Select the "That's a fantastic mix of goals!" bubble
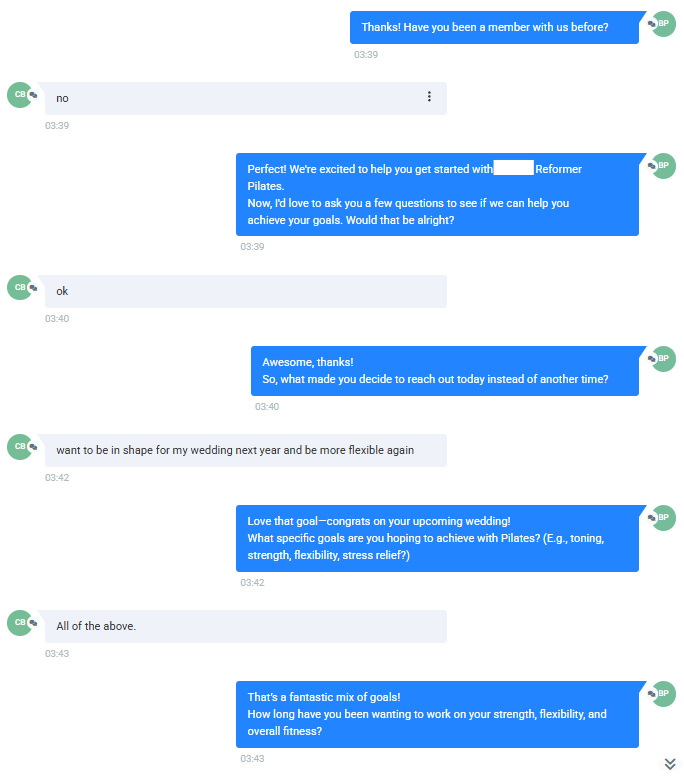The image size is (684, 779). pyautogui.click(x=437, y=714)
